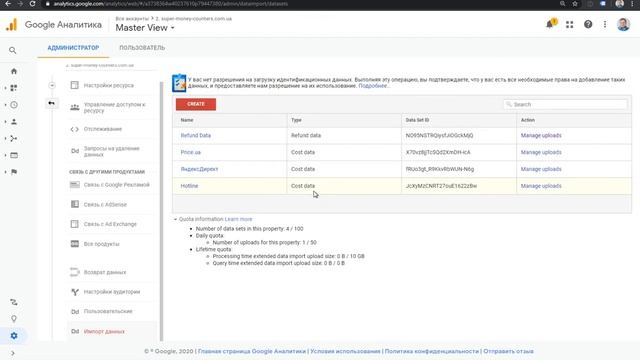Viewport: 640px width, 360px height.
Task: Open Admin gear icon in sidebar
Action: pos(14,336)
